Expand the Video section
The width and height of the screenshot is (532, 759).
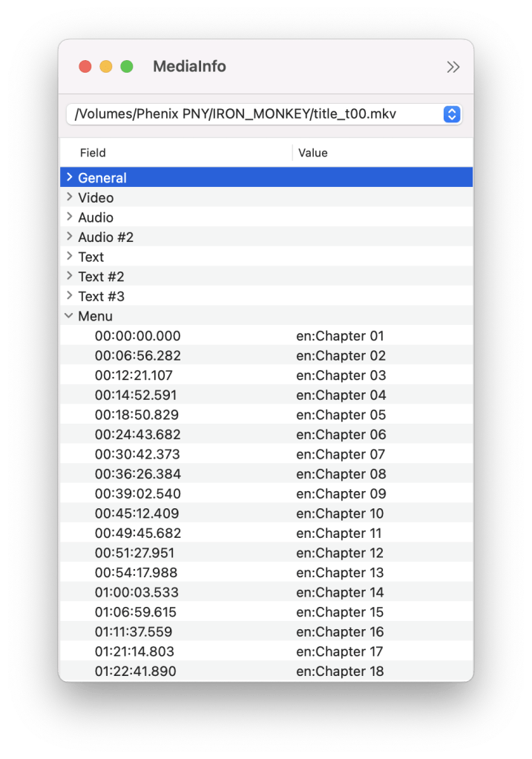point(69,197)
